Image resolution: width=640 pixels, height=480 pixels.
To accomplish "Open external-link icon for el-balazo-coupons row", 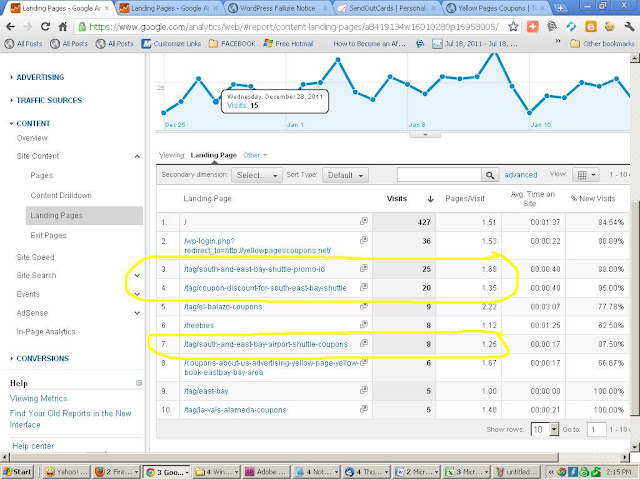I will coord(364,306).
